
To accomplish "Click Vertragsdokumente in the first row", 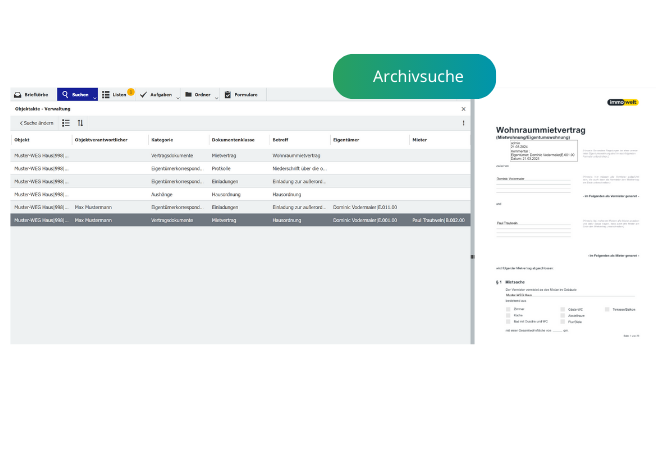I will coord(172,156).
